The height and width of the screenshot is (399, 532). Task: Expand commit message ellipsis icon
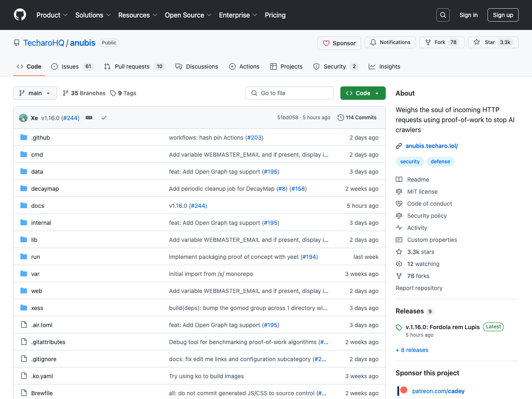(x=89, y=118)
